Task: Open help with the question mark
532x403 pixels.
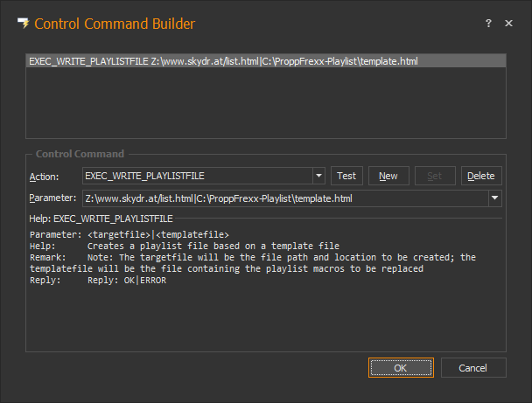Action: pos(488,24)
